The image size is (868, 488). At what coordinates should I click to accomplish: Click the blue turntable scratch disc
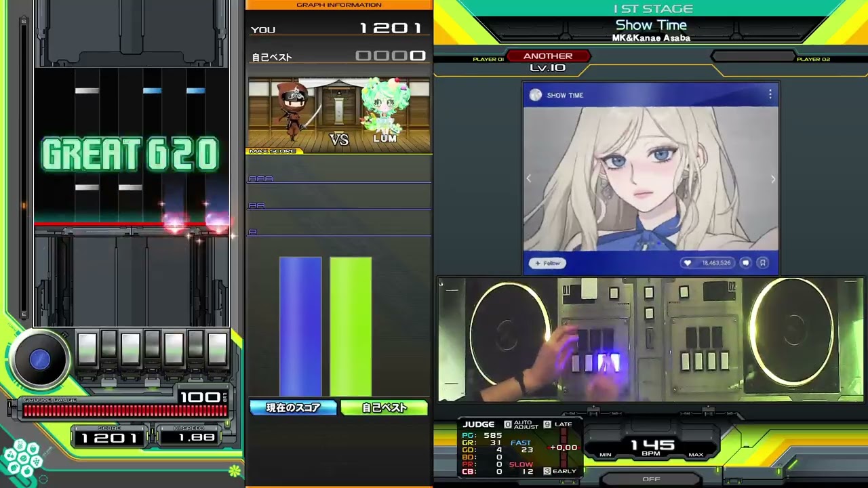[39, 360]
